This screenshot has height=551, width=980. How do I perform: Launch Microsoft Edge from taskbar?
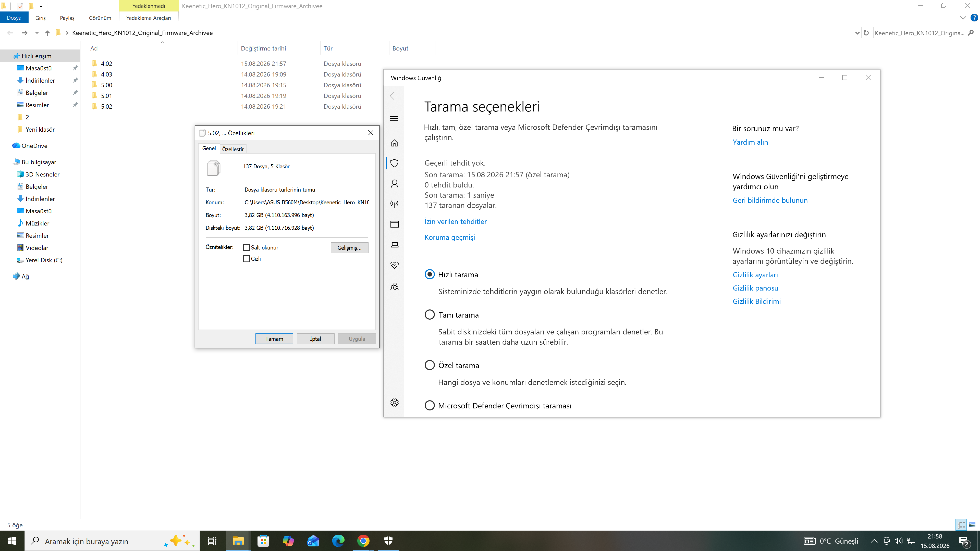pyautogui.click(x=338, y=541)
